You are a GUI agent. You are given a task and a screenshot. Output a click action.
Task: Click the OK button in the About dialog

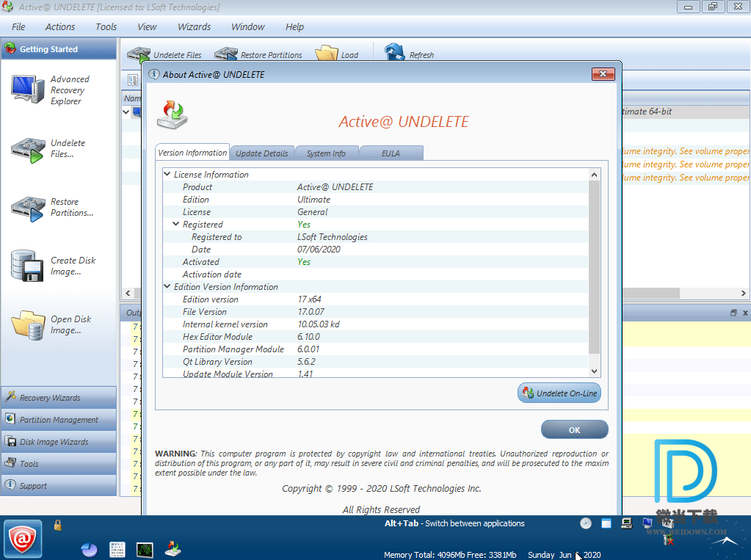[x=574, y=429]
